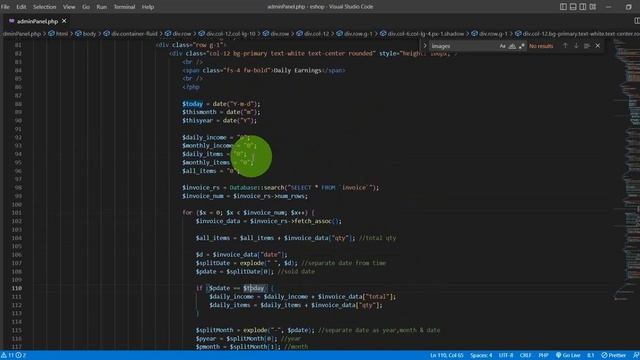Click the find input containing 'images'
Image resolution: width=640 pixels, height=360 pixels.
tap(463, 46)
